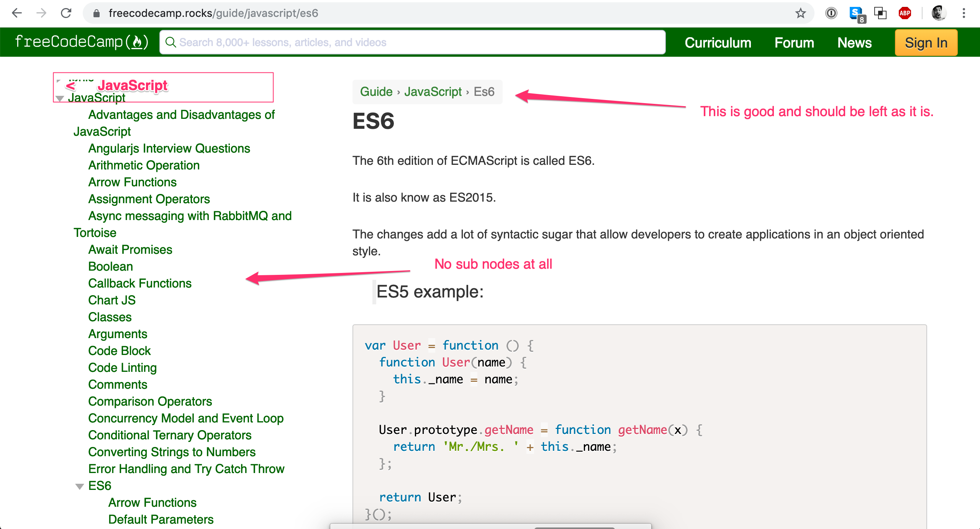Open the 1Password extension icon

[831, 13]
